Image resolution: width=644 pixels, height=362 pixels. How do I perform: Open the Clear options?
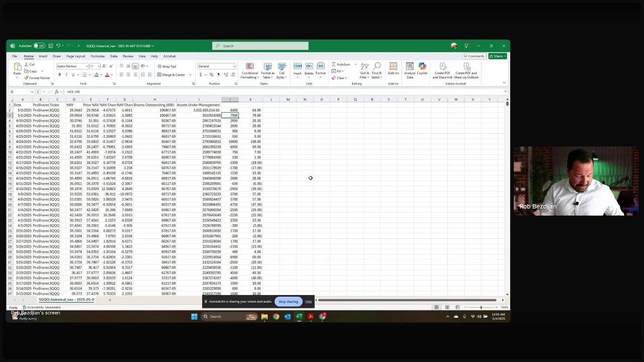pyautogui.click(x=339, y=78)
